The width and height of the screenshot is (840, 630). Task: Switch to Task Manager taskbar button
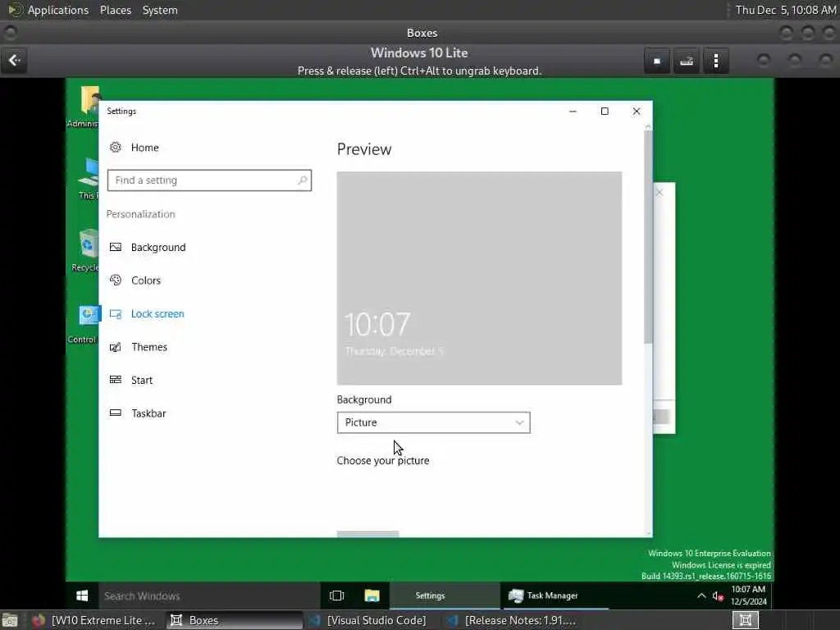pyautogui.click(x=555, y=596)
